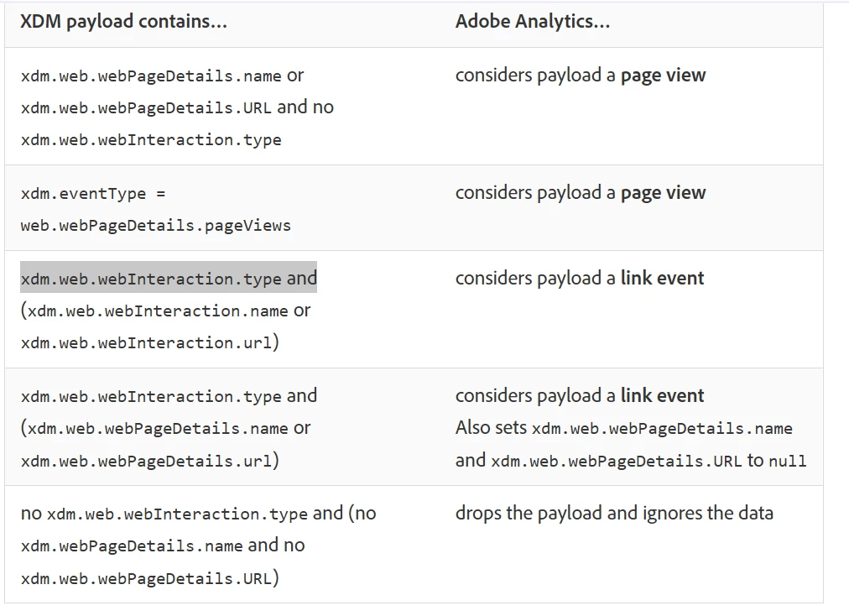Click xdm.web.webPageDetails.name in the first row
This screenshot has width=849, height=616.
[151, 76]
